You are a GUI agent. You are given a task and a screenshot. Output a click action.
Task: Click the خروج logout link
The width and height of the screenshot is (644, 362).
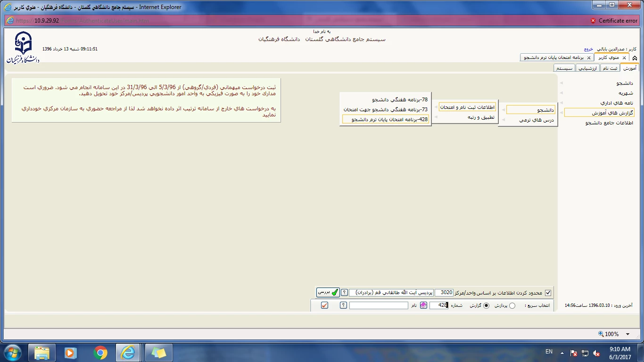[588, 49]
